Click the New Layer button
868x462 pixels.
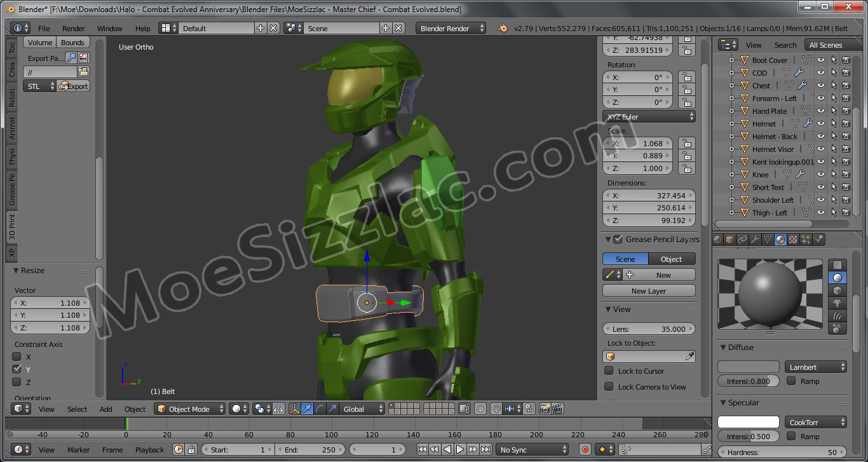tap(648, 291)
